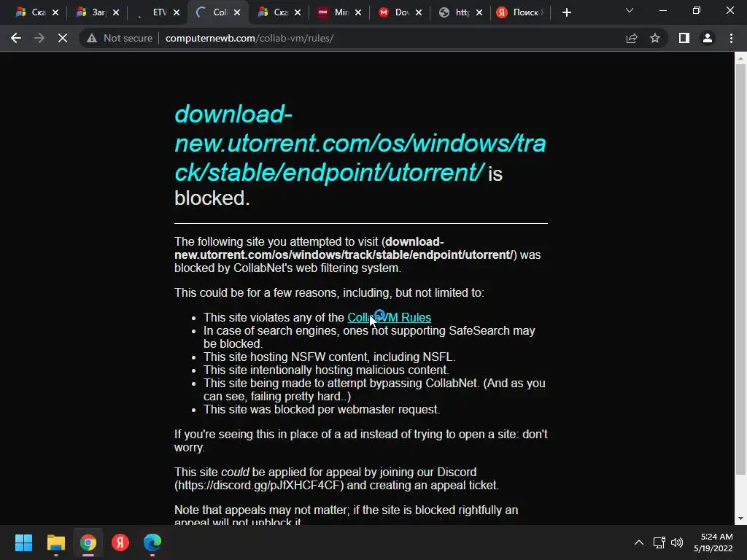Close the 'Заг' tab
The image size is (747, 560).
click(116, 13)
